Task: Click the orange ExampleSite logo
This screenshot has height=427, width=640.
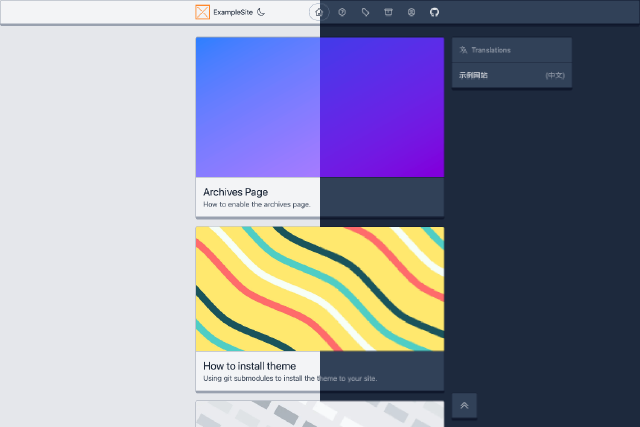Action: [x=202, y=12]
